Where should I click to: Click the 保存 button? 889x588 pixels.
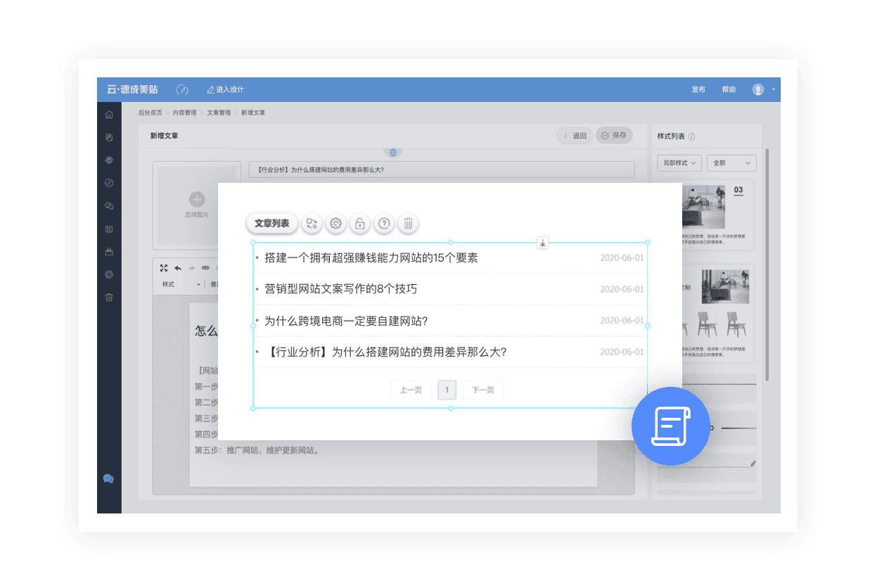click(x=614, y=136)
